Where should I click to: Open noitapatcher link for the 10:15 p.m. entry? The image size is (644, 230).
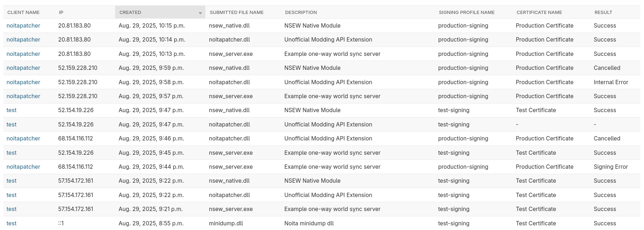click(x=23, y=26)
